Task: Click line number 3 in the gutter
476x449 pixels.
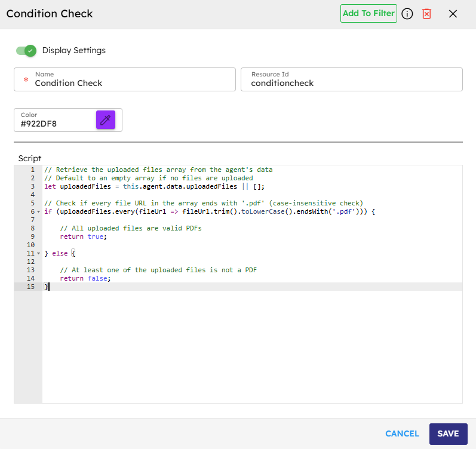Action: click(32, 186)
